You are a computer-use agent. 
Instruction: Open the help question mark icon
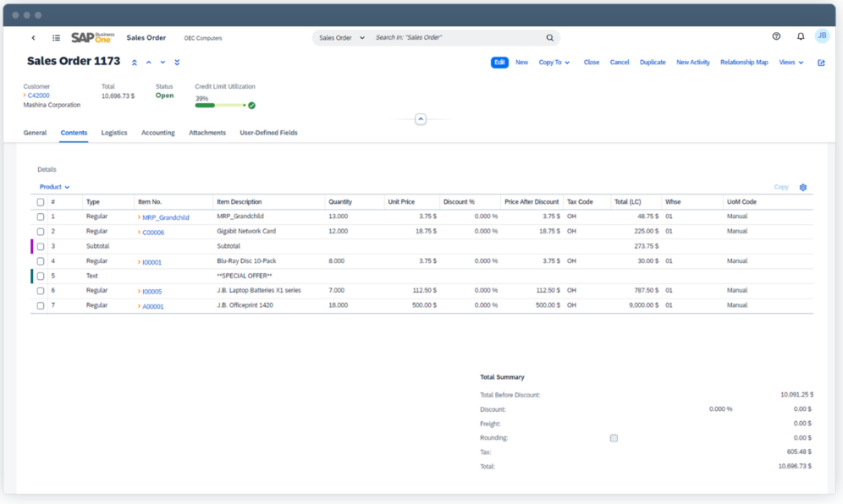point(776,37)
